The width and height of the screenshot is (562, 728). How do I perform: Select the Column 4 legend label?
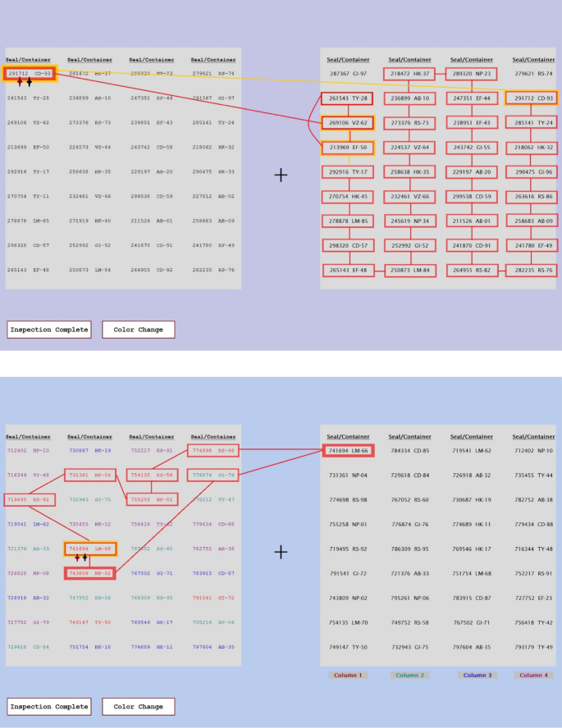pos(532,675)
